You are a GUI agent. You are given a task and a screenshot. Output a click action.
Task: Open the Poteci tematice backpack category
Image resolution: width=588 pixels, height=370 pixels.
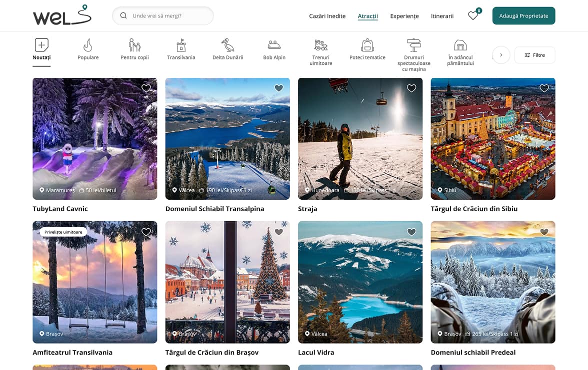point(367,45)
